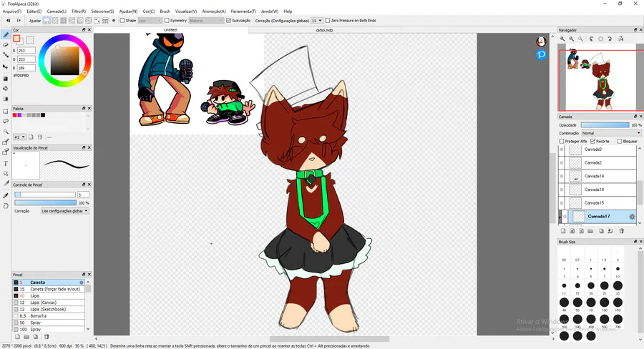Viewport: 644px width, 349px height.
Task: Select Lápis (Sketchbook) brush
Action: pos(49,309)
